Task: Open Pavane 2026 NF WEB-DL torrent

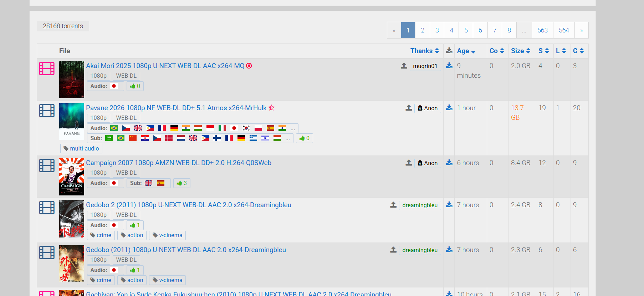Action: pyautogui.click(x=176, y=108)
